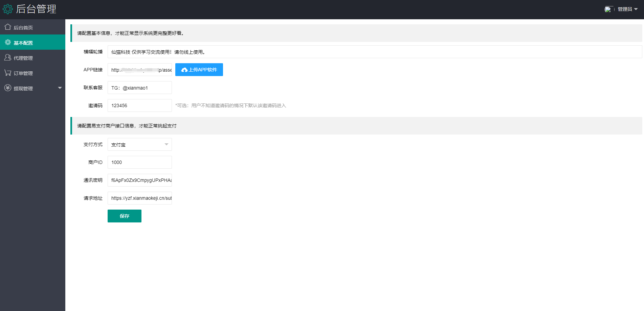Viewport: 644px width, 311px height.
Task: Click the 通讯密钥 label
Action: coord(93,180)
